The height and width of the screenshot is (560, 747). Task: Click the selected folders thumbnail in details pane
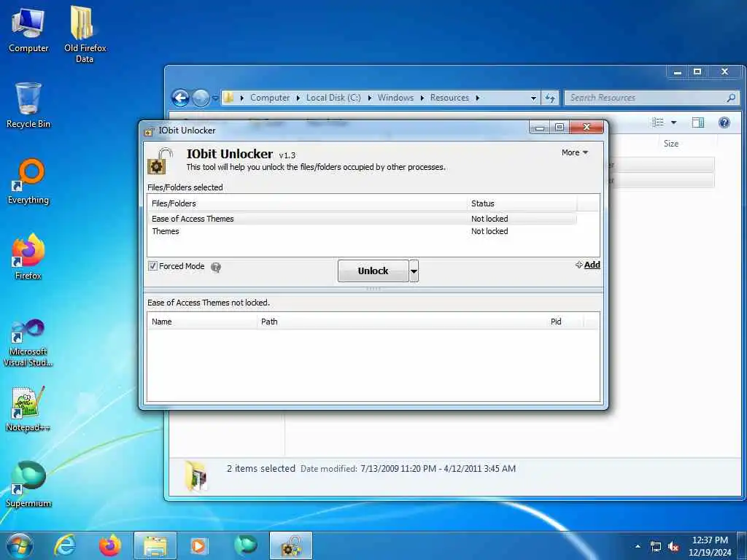click(196, 475)
